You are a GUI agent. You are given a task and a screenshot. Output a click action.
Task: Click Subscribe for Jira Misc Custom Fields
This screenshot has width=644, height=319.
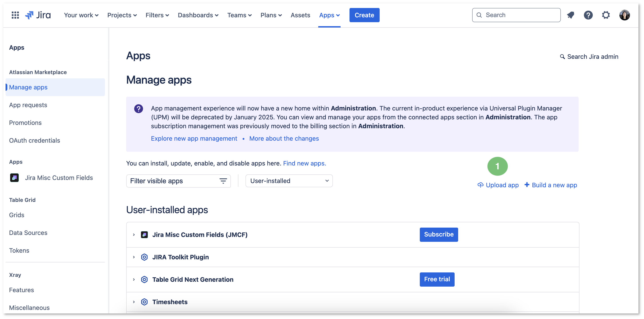439,234
